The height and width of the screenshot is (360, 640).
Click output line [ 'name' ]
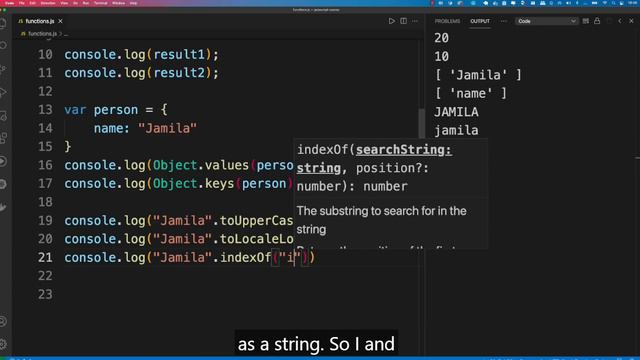471,93
